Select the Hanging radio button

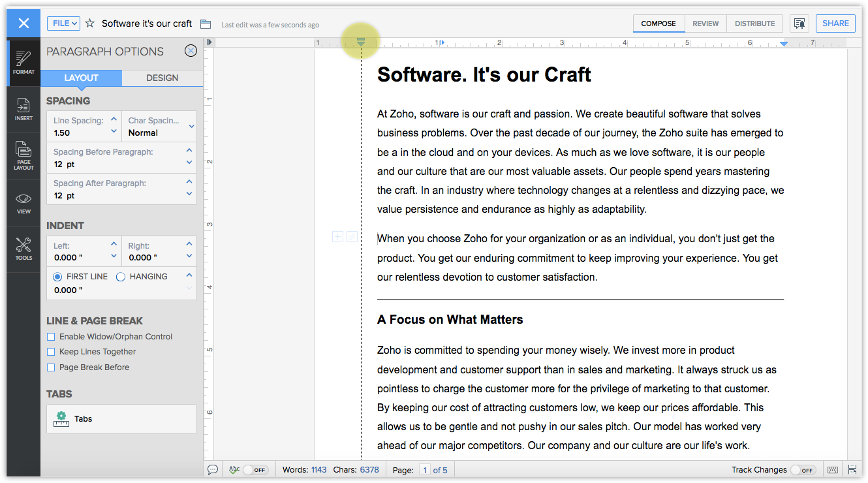(121, 277)
